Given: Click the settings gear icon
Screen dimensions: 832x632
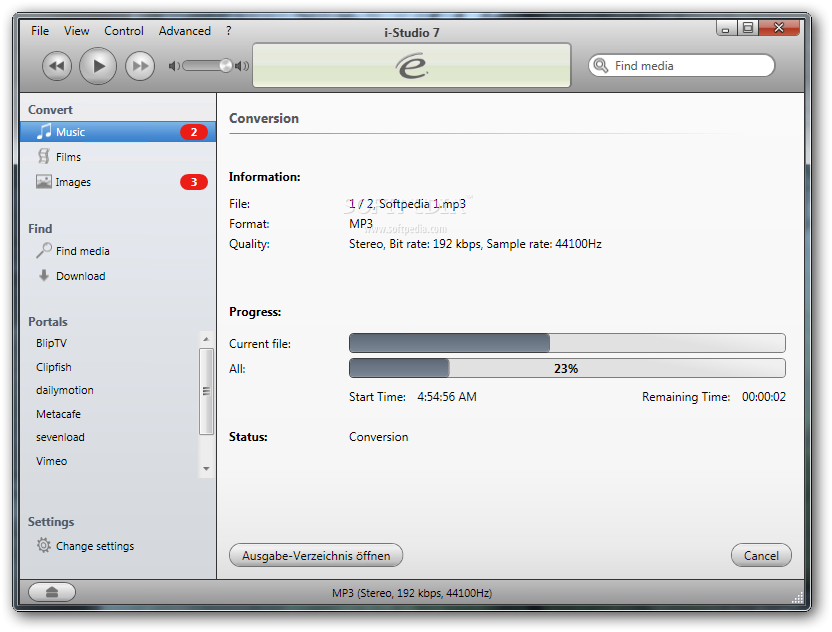Looking at the screenshot, I should pos(44,545).
